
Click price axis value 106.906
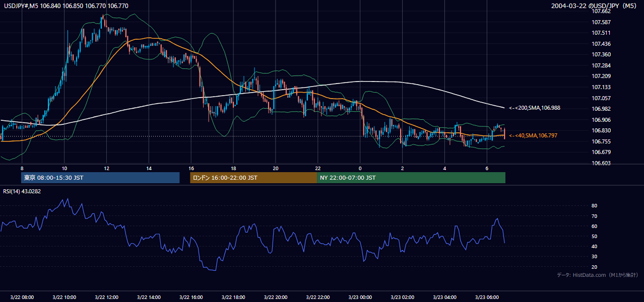[602, 120]
